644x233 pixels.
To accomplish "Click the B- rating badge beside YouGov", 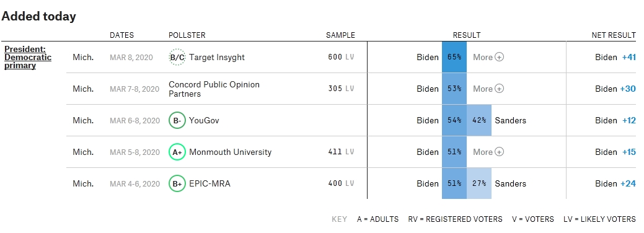I will coord(177,120).
